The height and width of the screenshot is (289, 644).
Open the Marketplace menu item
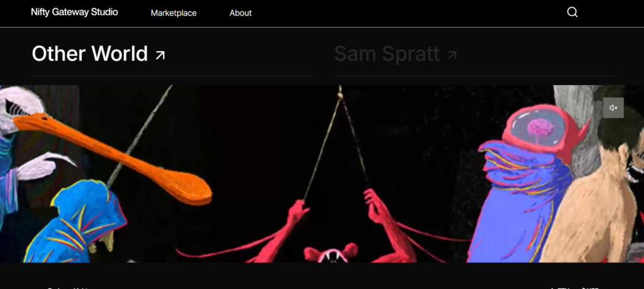pyautogui.click(x=174, y=13)
